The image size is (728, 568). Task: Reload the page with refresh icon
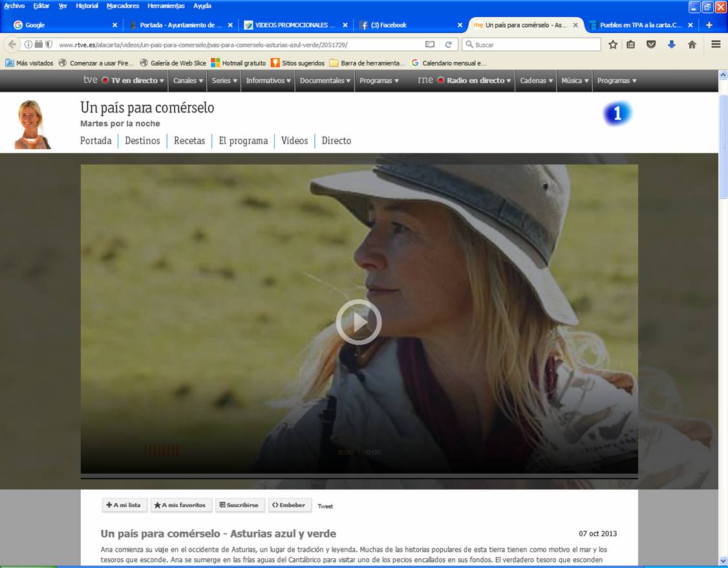[449, 45]
